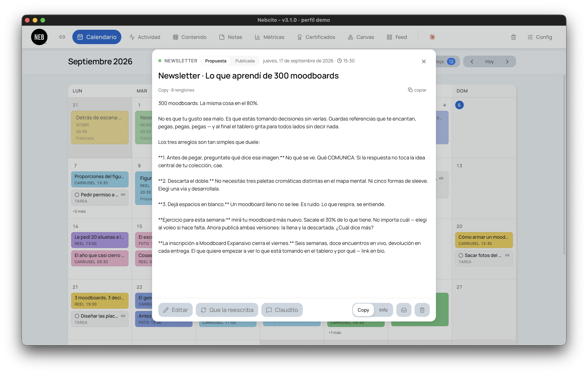Open the Certificados tab
This screenshot has width=588, height=374.
pyautogui.click(x=316, y=37)
